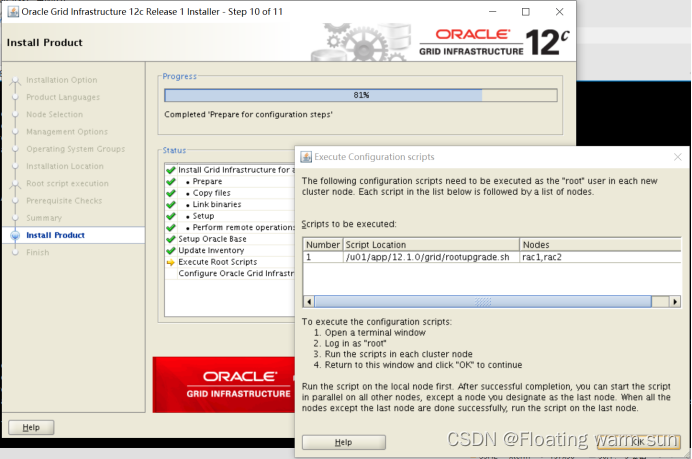The height and width of the screenshot is (459, 692).
Task: Click the Execute Root Scripts status row
Action: (229, 262)
